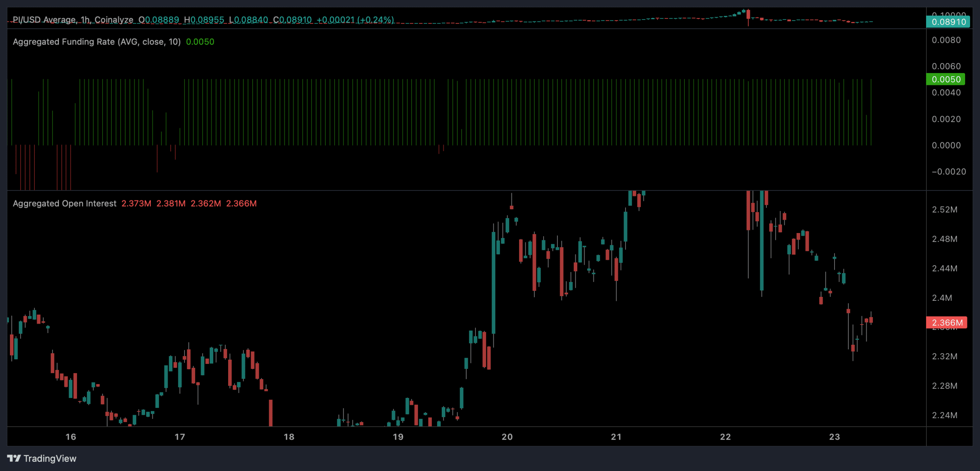Click the 0.0060 funding rate axis label
Screen dimensions: 980x471
click(946, 67)
